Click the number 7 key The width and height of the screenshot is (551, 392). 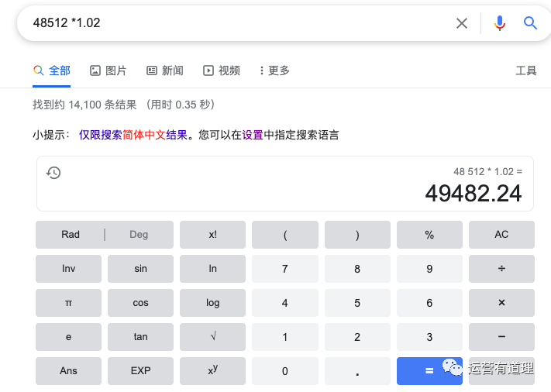(285, 269)
